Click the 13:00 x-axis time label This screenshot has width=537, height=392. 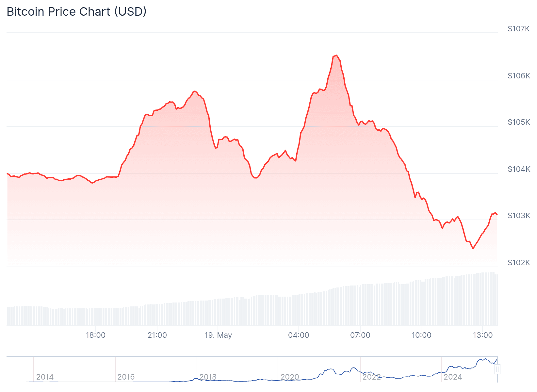(483, 335)
